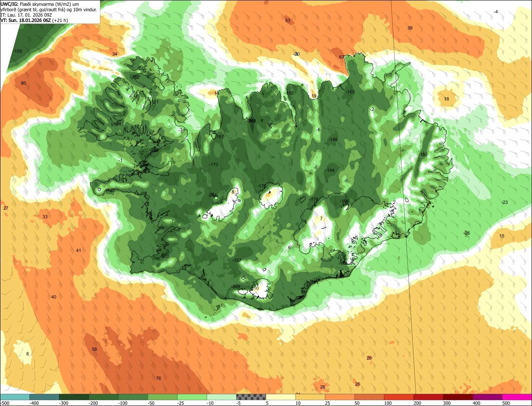Click the purple swatch between 400 and 500
Screen dimensions: 532x406
[487, 397]
